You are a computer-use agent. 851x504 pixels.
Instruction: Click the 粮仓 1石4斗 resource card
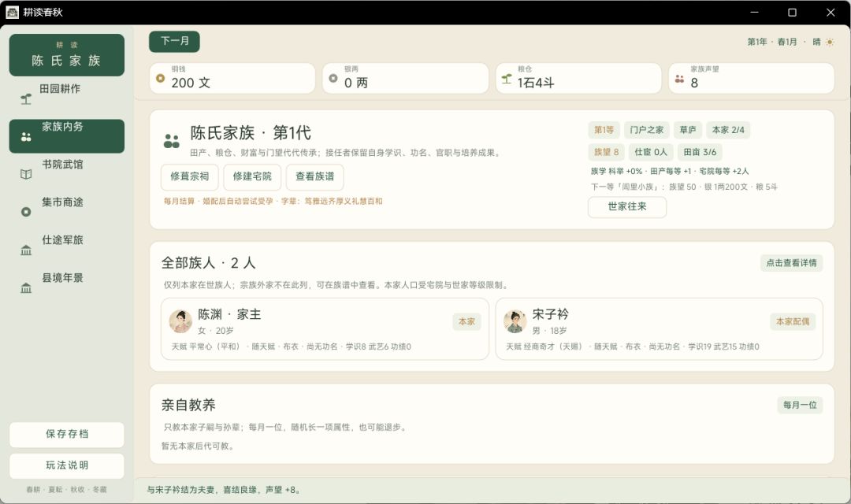click(578, 78)
